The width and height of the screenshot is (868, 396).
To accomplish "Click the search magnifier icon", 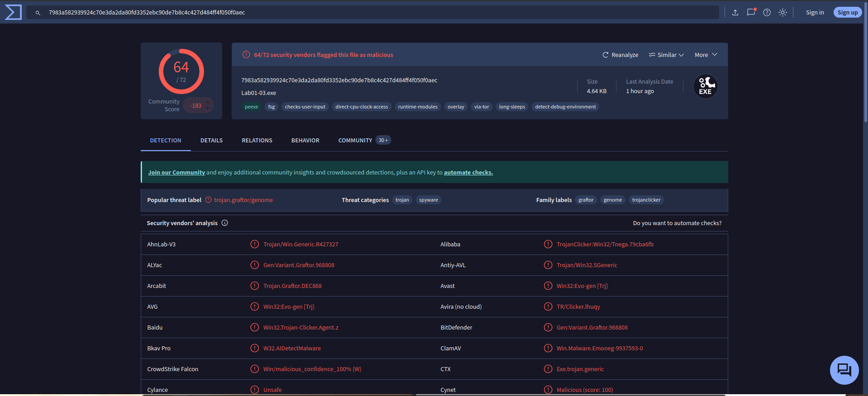I will click(x=38, y=13).
